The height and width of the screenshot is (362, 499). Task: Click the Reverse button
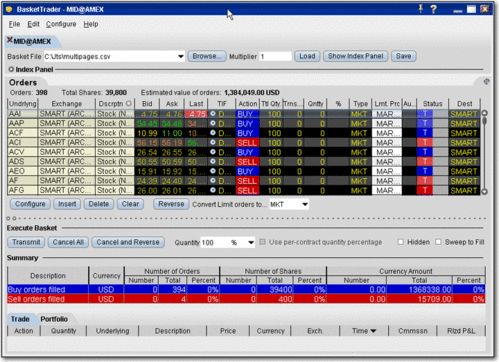pos(171,204)
